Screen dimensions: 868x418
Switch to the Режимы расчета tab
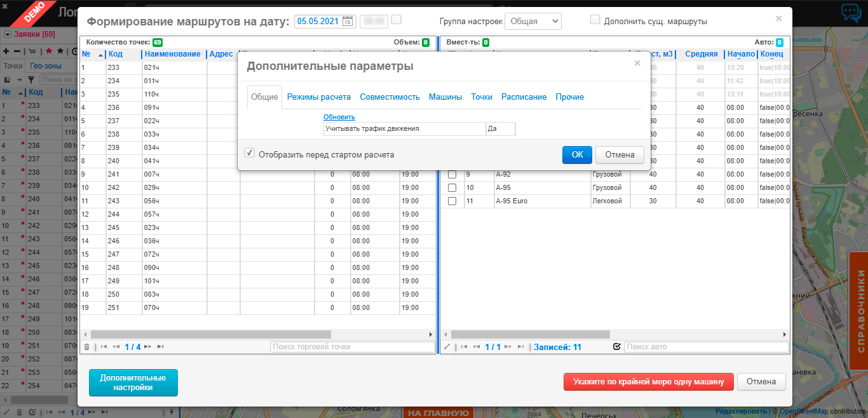pos(318,97)
